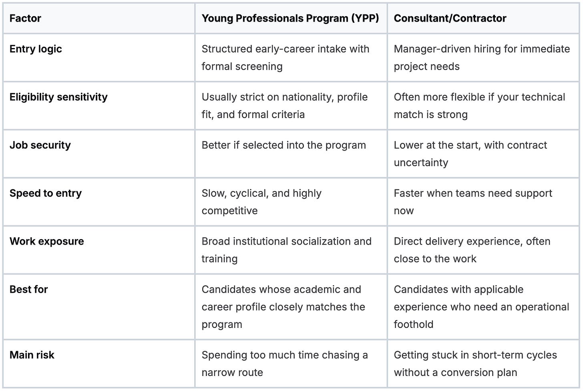The image size is (583, 392).
Task: Click the 'Often more flexible' cell
Action: point(479,106)
